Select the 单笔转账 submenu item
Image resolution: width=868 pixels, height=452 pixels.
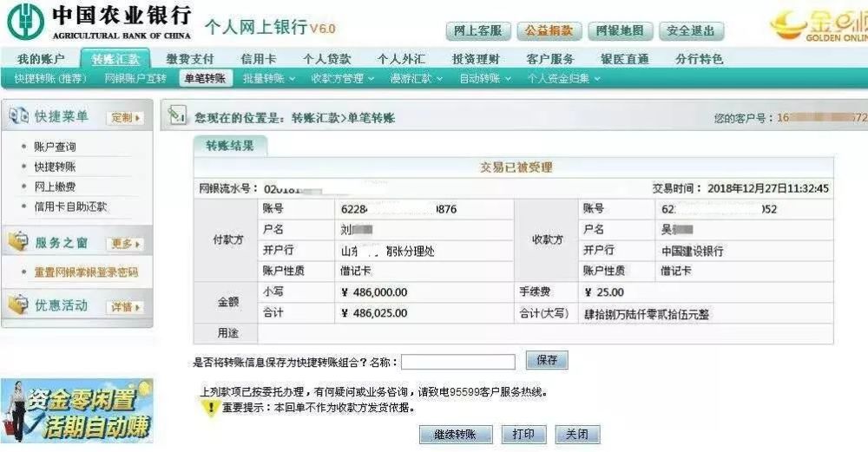(206, 79)
